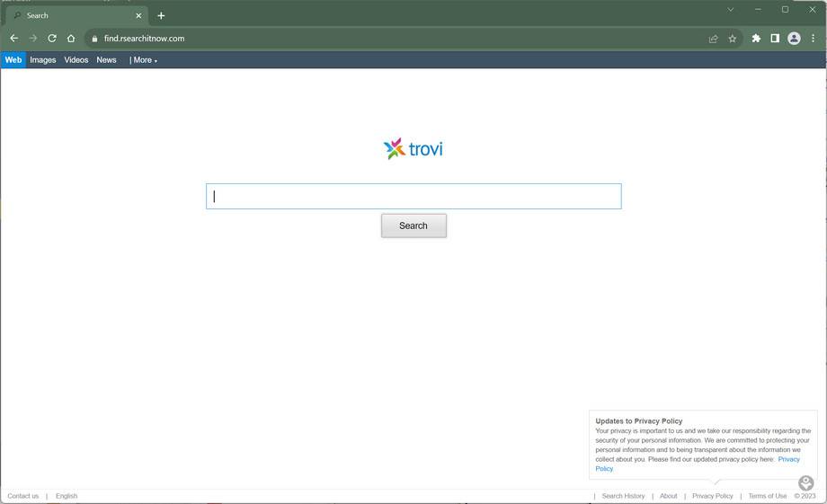Screen dimensions: 827x504
Task: Reload the page with the refresh icon
Action: (52, 39)
